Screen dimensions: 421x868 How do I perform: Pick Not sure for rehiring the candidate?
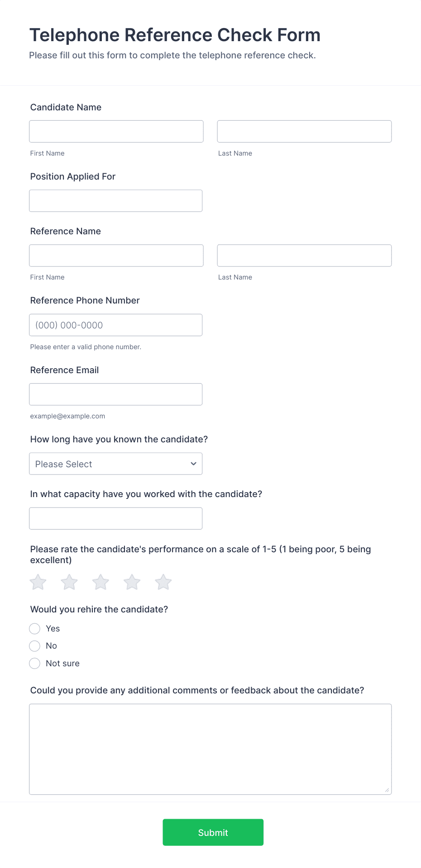(x=34, y=663)
